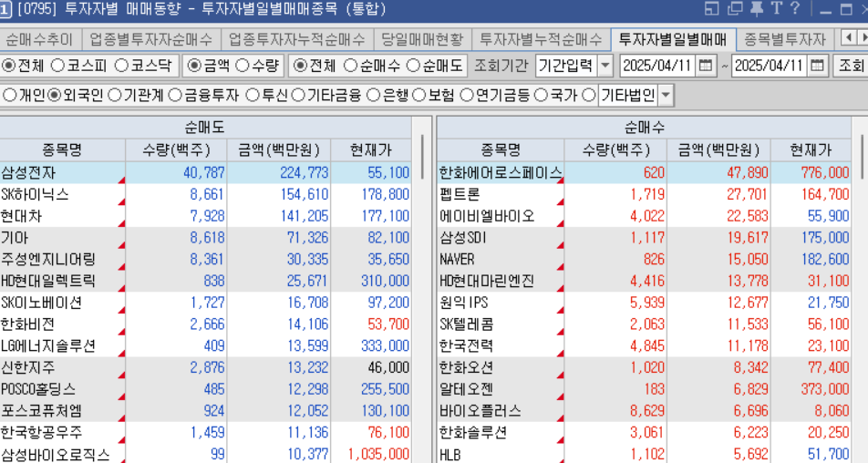Click the start date field 2025/04/11
The height and width of the screenshot is (463, 868).
click(x=657, y=66)
